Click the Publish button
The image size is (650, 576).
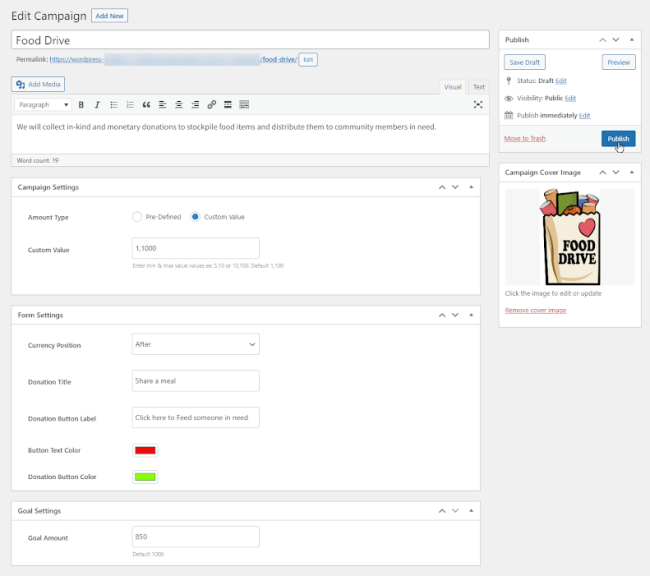618,139
